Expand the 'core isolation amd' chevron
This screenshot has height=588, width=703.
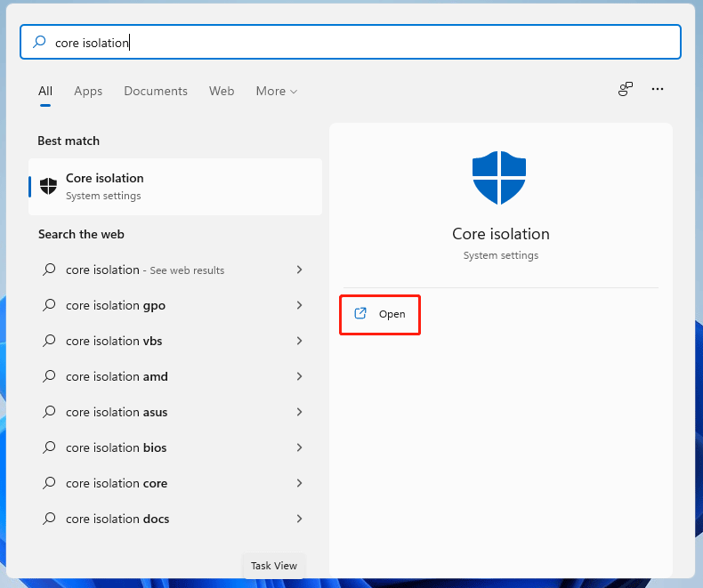(300, 376)
